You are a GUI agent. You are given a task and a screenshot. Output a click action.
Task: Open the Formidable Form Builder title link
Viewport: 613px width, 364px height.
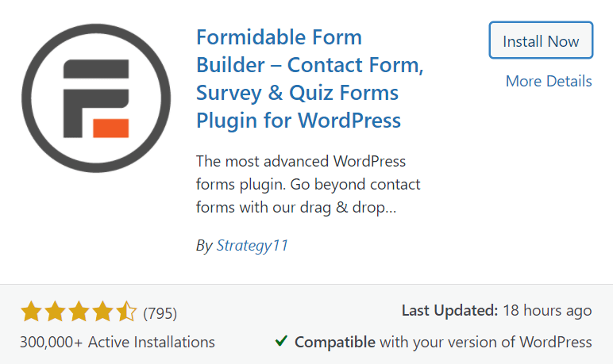310,79
